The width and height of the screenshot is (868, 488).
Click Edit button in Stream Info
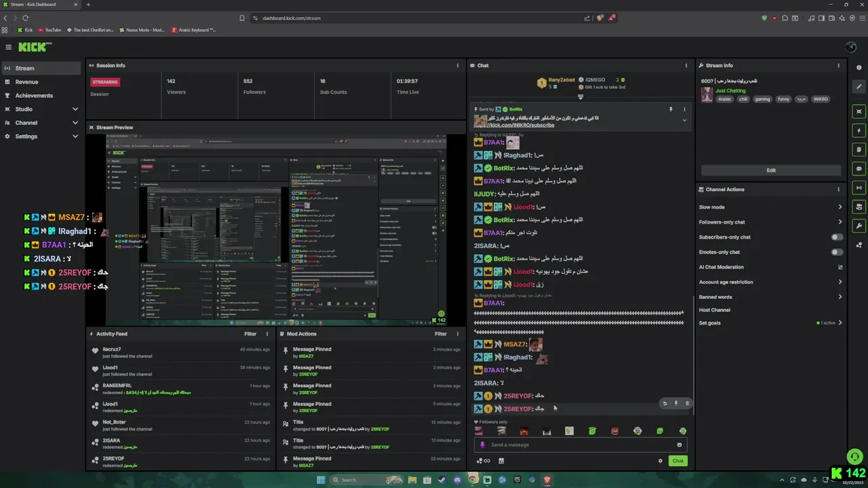coord(771,170)
